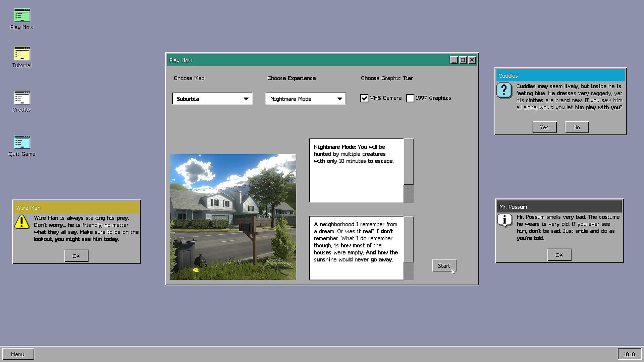The image size is (644, 362).
Task: Expand the Choose Map Suburbia dropdown
Action: (212, 99)
